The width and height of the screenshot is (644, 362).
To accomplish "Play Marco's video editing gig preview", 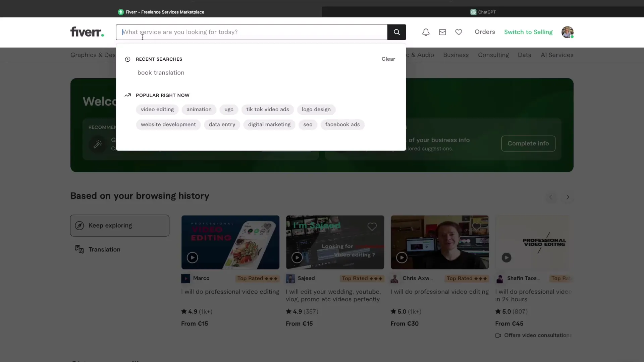I will click(x=192, y=257).
